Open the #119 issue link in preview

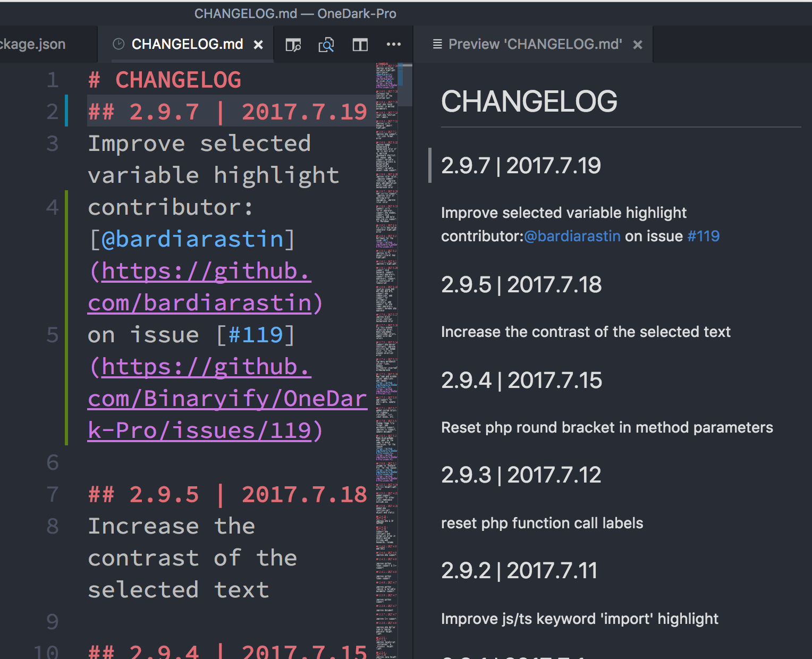[x=704, y=236]
